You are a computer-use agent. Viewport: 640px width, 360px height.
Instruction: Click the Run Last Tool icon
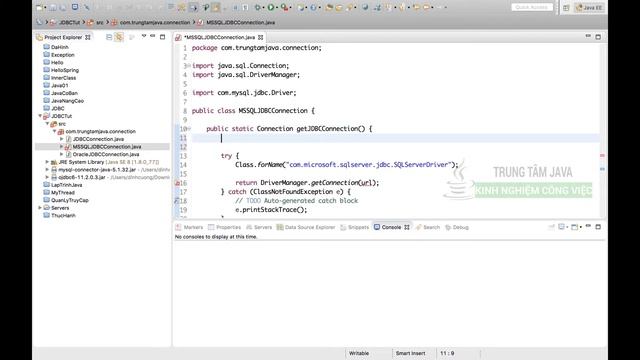coord(284,7)
